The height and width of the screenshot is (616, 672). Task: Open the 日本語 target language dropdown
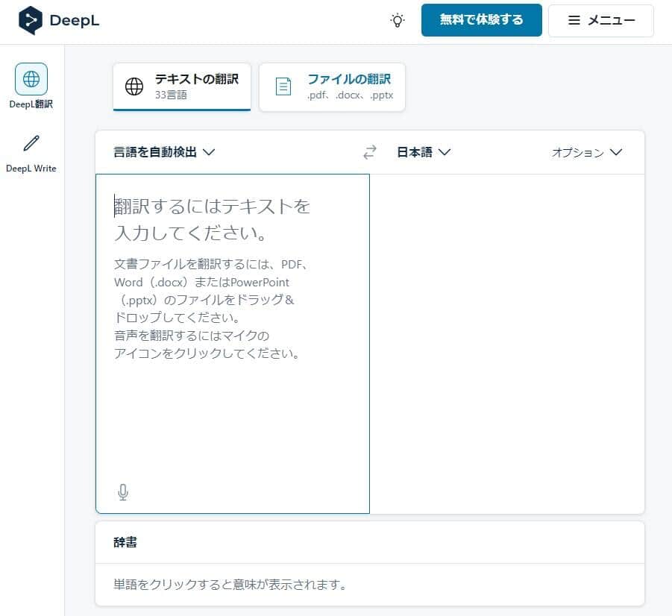click(x=423, y=152)
